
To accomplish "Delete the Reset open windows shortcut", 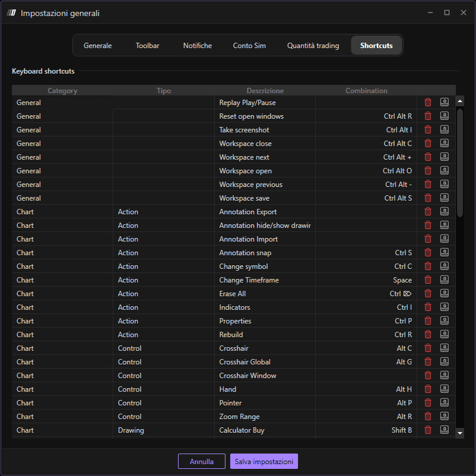I will [428, 116].
